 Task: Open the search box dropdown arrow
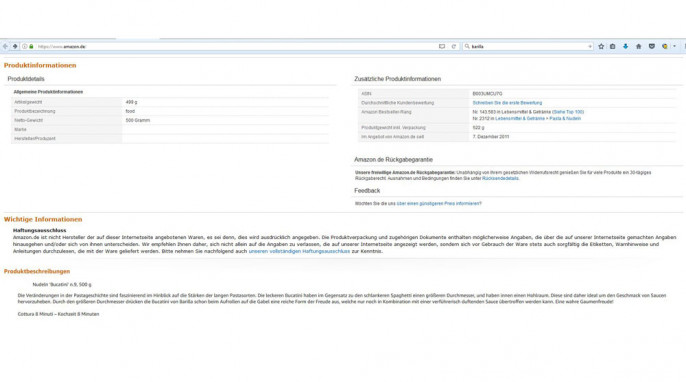590,46
